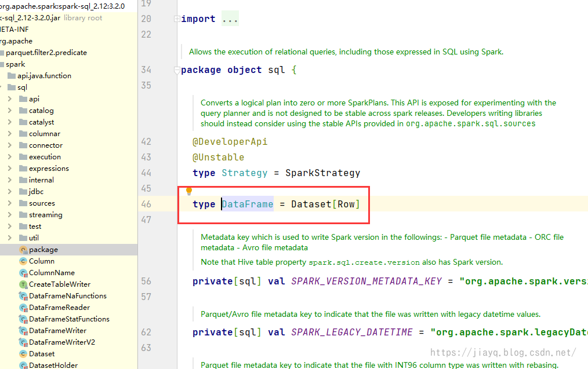588x369 pixels.
Task: Click the api folder icon
Action: click(x=23, y=99)
